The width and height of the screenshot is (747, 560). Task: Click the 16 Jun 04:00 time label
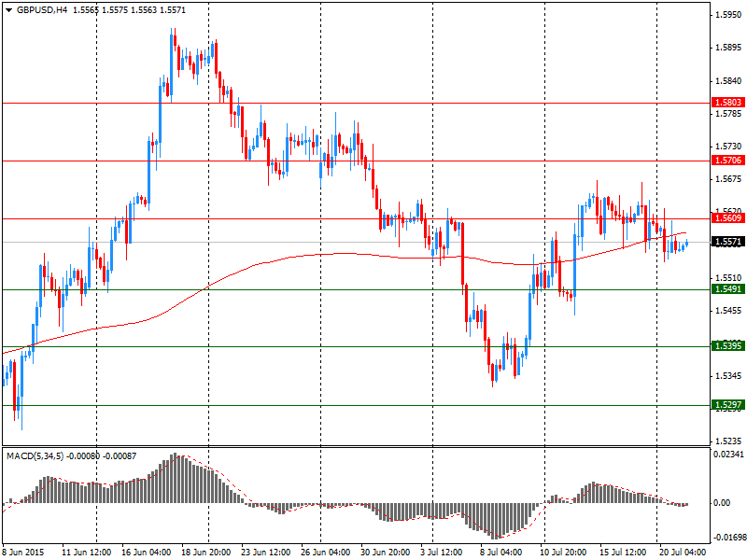coord(147,553)
